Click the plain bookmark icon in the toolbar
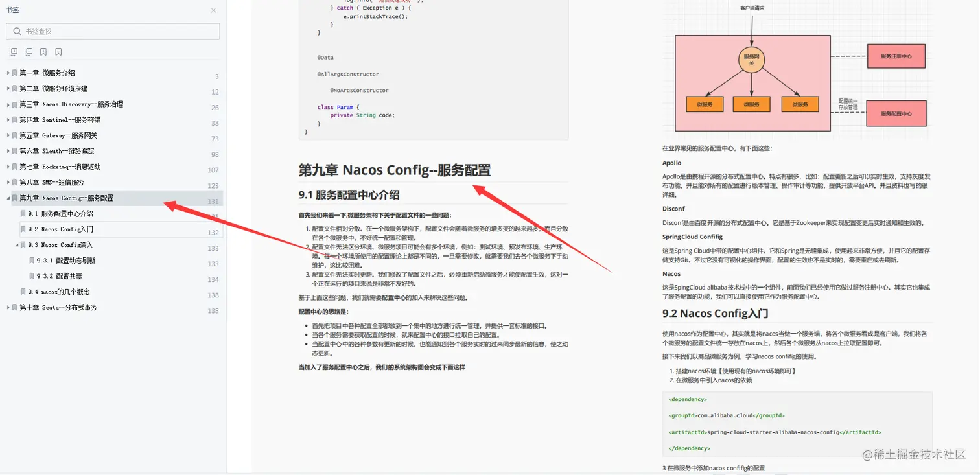The height and width of the screenshot is (475, 980). (x=58, y=51)
